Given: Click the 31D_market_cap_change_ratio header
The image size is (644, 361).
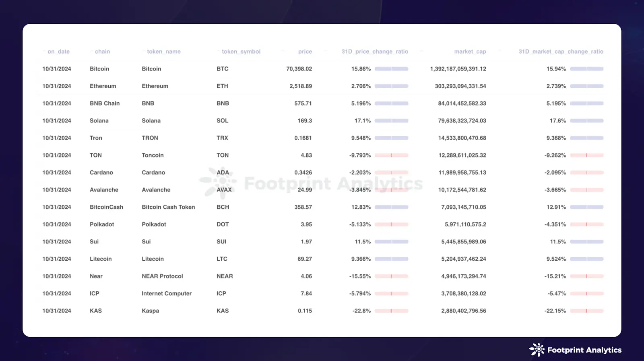Looking at the screenshot, I should click(560, 52).
